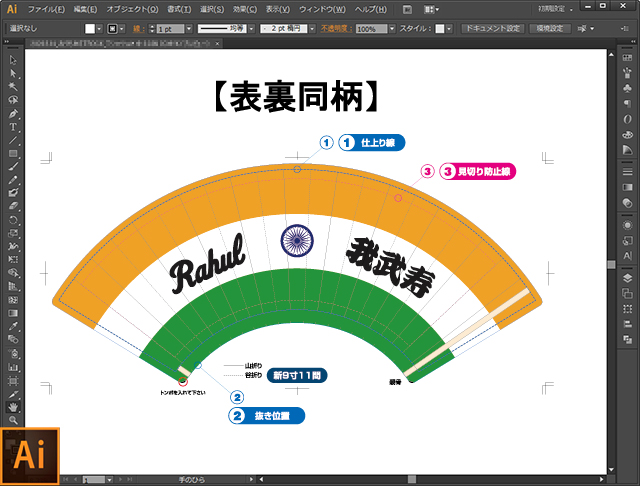The height and width of the screenshot is (486, 640).
Task: Open the スタイル style dropdown arrow
Action: coord(449,29)
